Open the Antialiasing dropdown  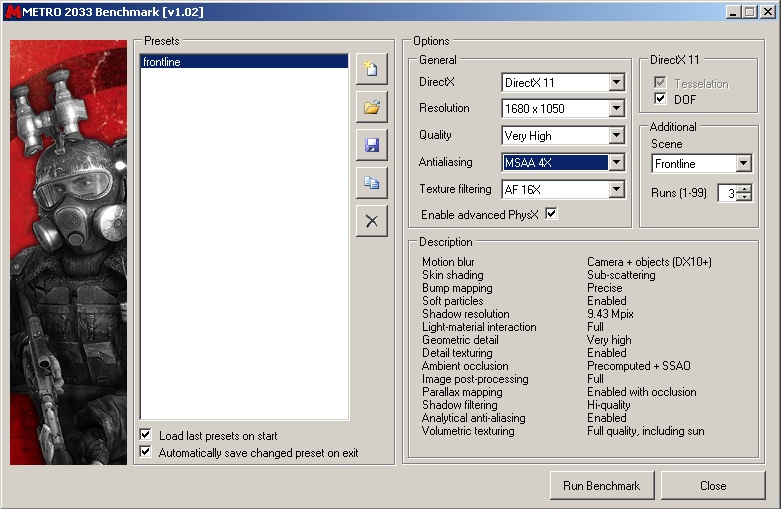(617, 162)
